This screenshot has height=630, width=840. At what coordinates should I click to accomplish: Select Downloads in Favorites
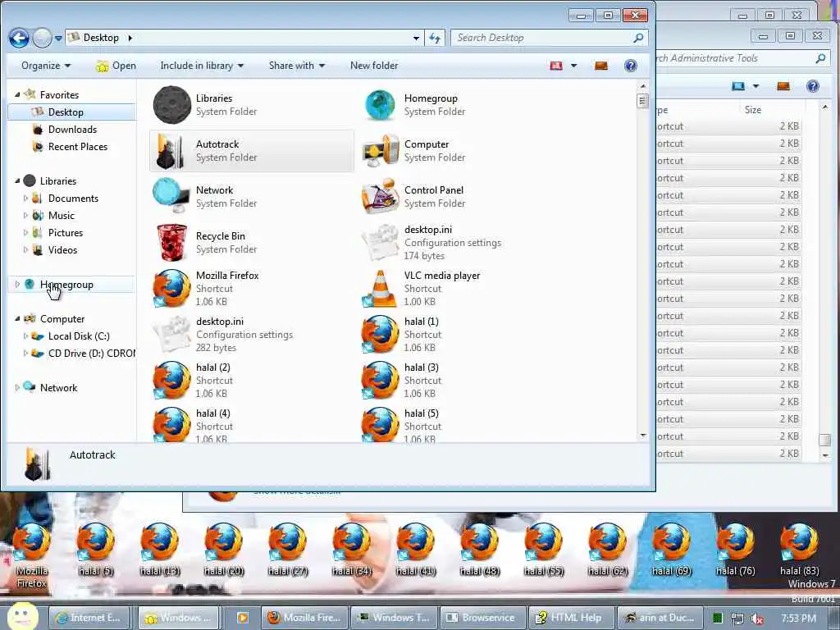pyautogui.click(x=72, y=129)
